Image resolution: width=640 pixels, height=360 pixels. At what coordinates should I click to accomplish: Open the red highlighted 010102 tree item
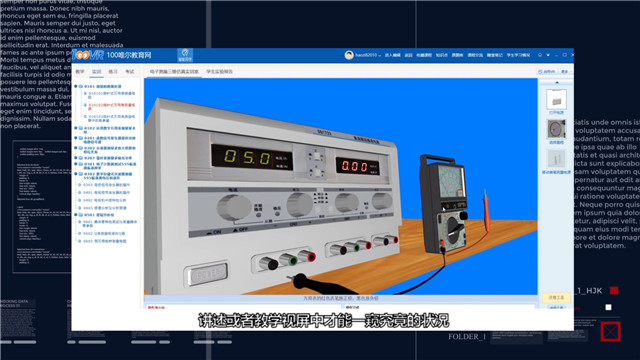pos(111,107)
